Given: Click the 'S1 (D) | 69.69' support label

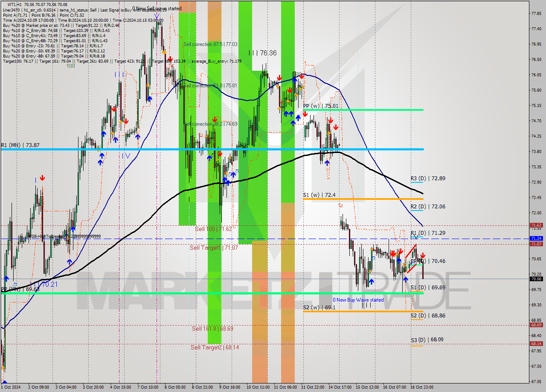Looking at the screenshot, I should pyautogui.click(x=428, y=288).
